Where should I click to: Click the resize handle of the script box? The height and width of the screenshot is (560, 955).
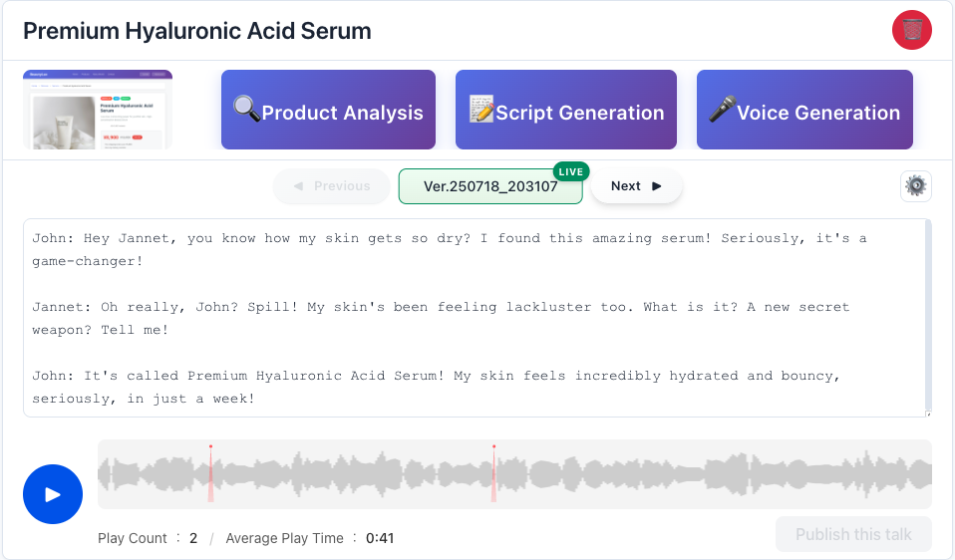coord(928,414)
